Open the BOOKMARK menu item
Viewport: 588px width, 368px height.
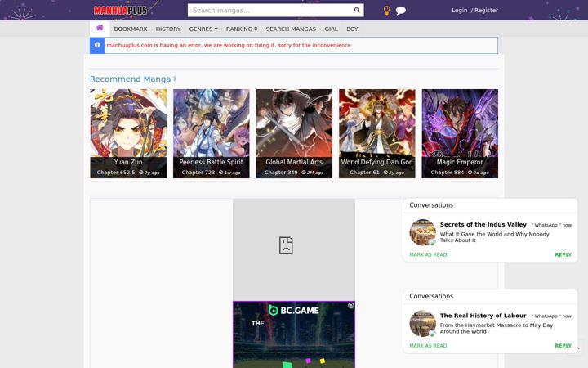[131, 29]
